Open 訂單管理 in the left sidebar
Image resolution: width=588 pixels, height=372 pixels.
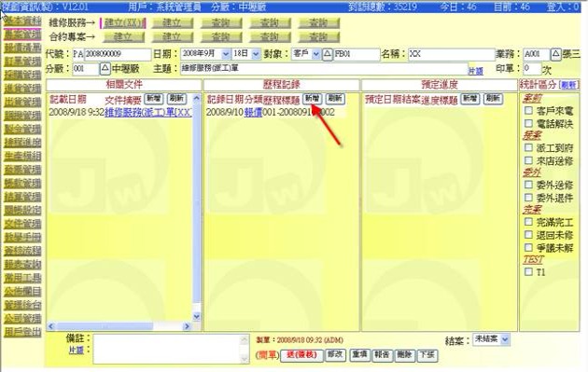point(22,62)
